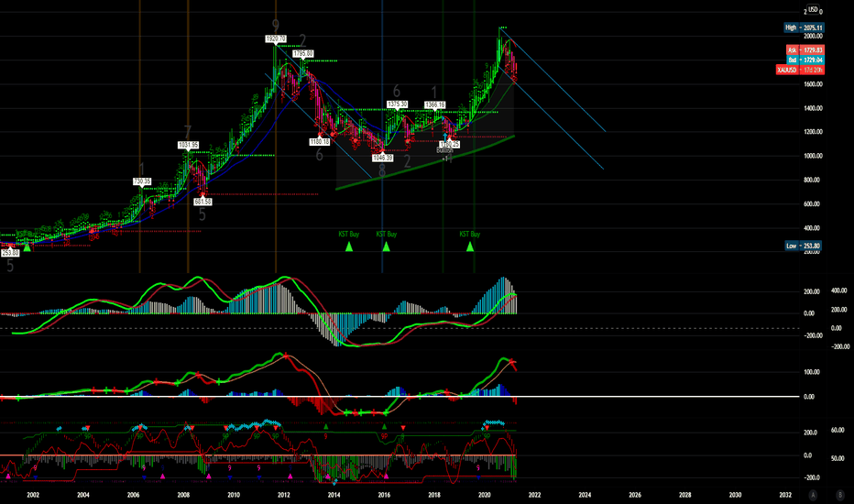Click the 1400.00 price scale value
This screenshot has height=504, width=854.
(x=813, y=108)
